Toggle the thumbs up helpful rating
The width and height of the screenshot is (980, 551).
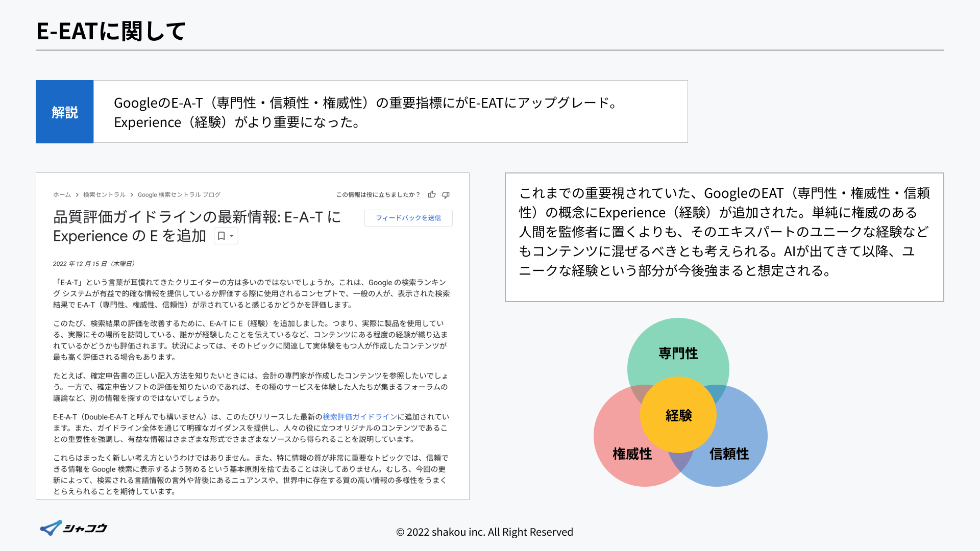pos(432,194)
